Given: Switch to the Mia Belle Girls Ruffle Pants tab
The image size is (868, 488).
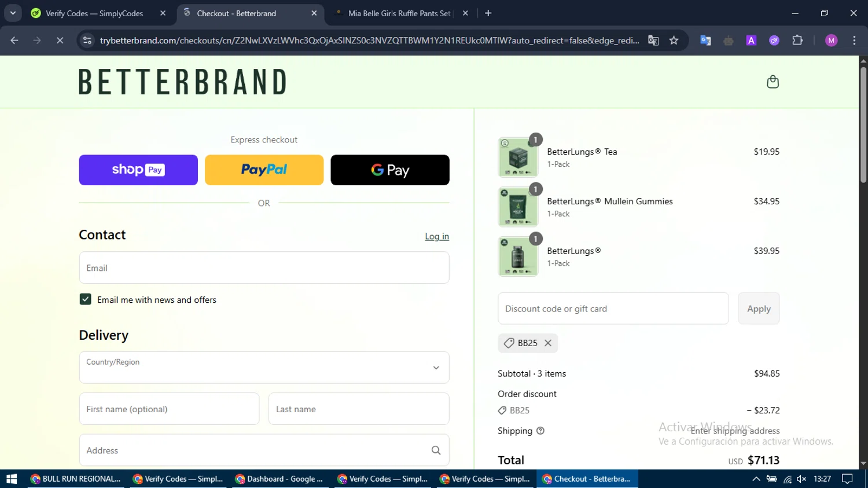Looking at the screenshot, I should tap(399, 13).
